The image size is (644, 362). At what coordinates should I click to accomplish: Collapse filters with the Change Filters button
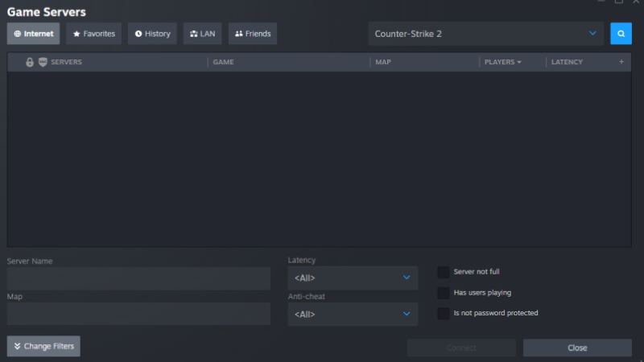43,346
